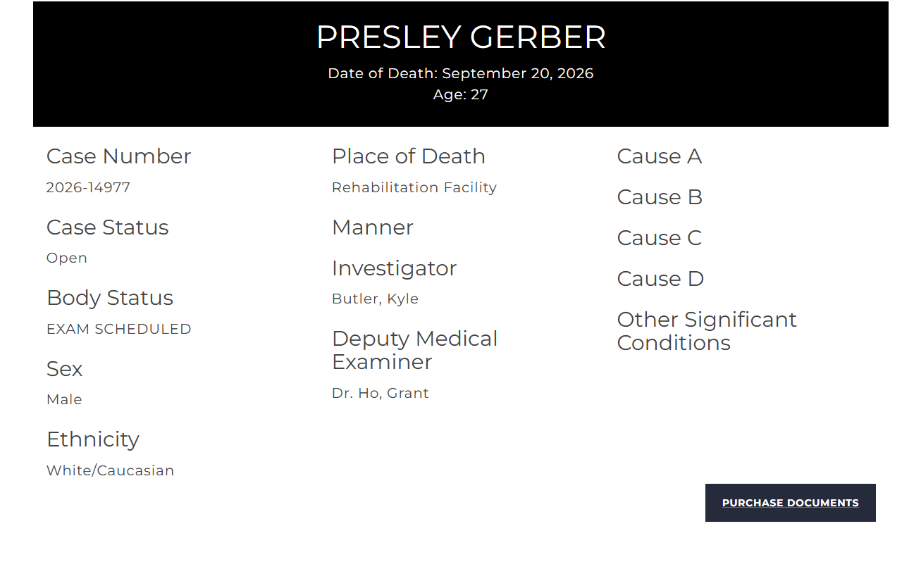The width and height of the screenshot is (921, 588).
Task: Select the Presley Gerber name heading
Action: 461,37
